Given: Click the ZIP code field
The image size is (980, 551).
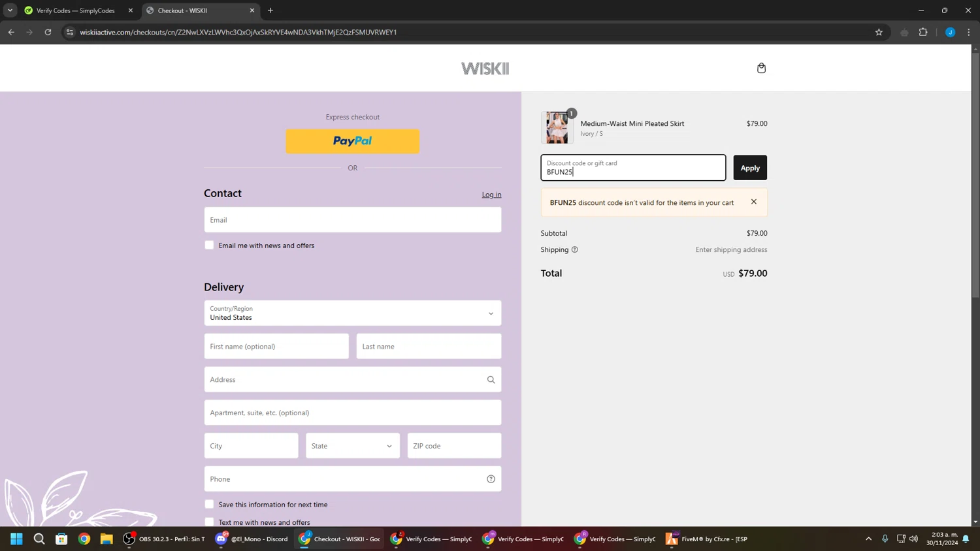Looking at the screenshot, I should pos(454,446).
